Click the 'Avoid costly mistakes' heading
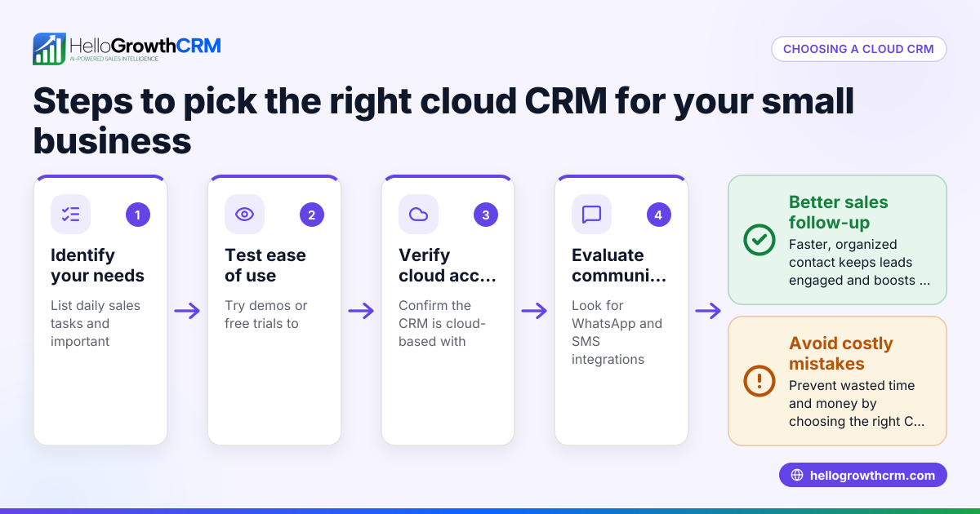980x514 pixels. (x=840, y=353)
